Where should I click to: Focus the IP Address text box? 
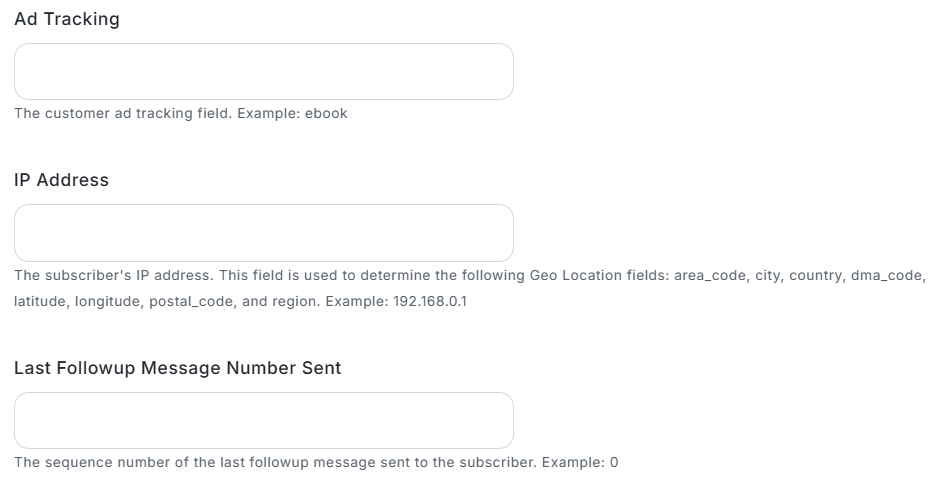263,233
